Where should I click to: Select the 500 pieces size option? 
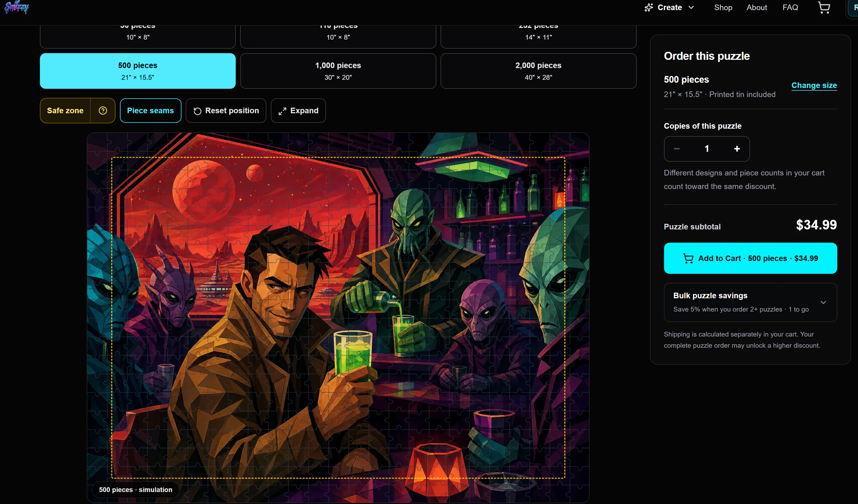click(x=138, y=71)
